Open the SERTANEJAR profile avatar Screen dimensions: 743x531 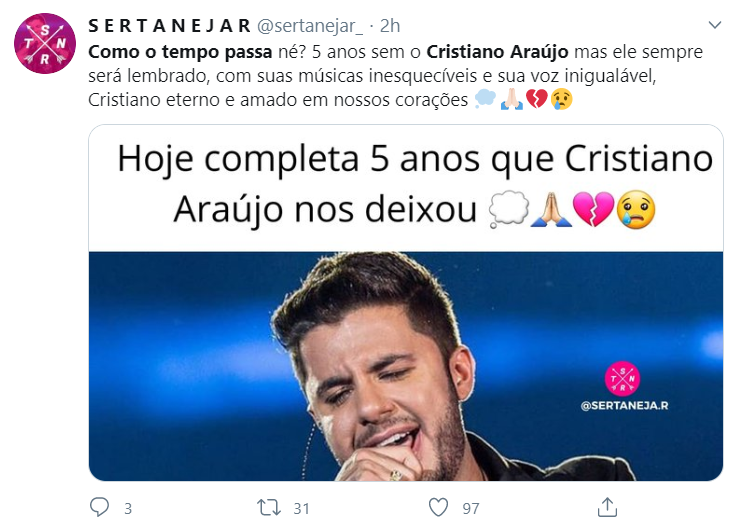pos(45,44)
